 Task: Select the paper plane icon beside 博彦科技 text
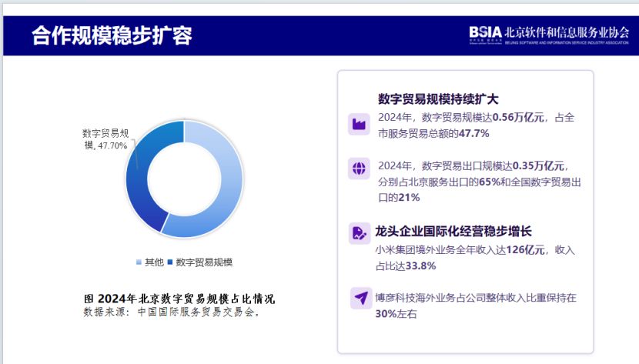tap(360, 298)
